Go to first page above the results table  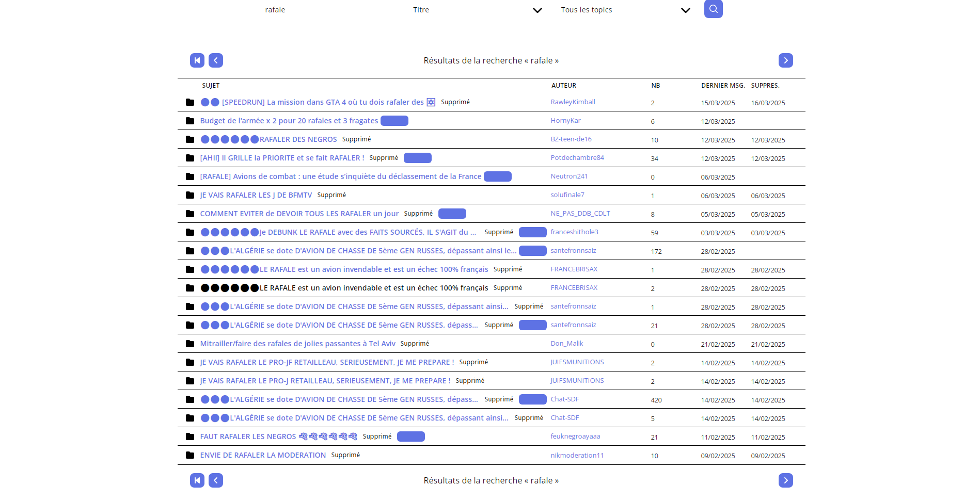click(x=197, y=60)
